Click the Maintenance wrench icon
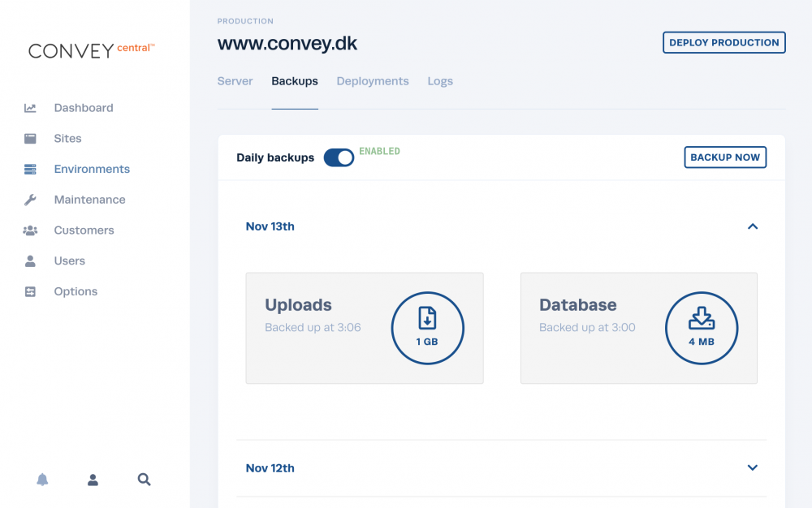The height and width of the screenshot is (508, 812). coord(30,200)
